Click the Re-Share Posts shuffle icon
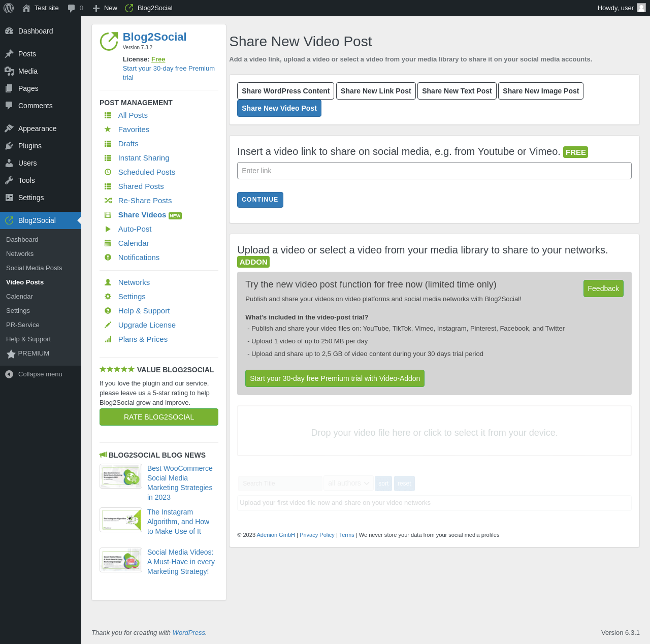This screenshot has height=644, width=650. tap(108, 201)
